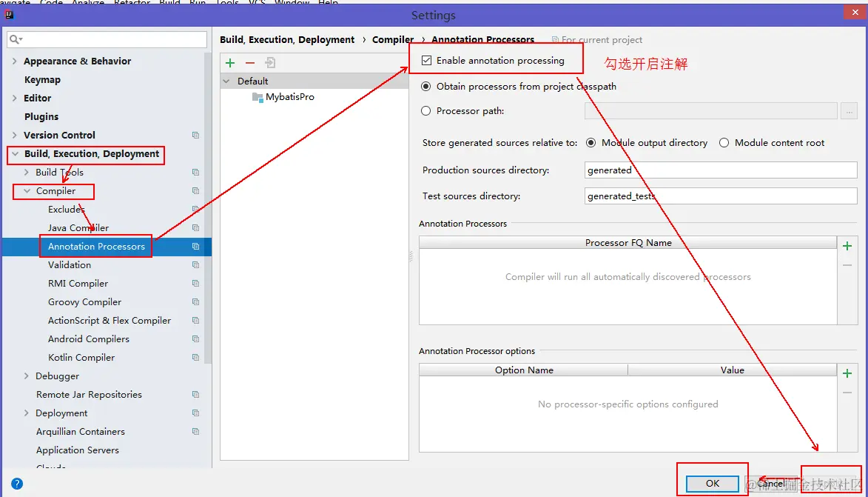
Task: Click project-level icon beside Validation
Action: [x=195, y=265]
